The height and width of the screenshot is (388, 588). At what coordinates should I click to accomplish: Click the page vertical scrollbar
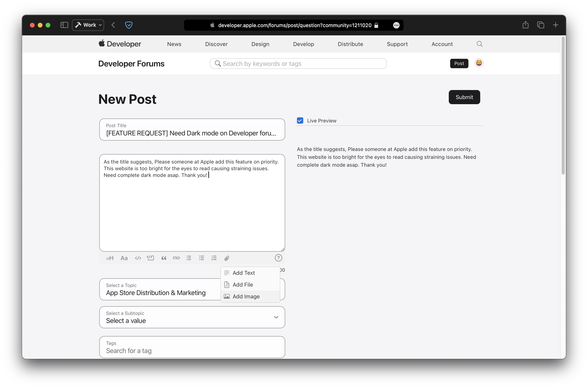563,106
